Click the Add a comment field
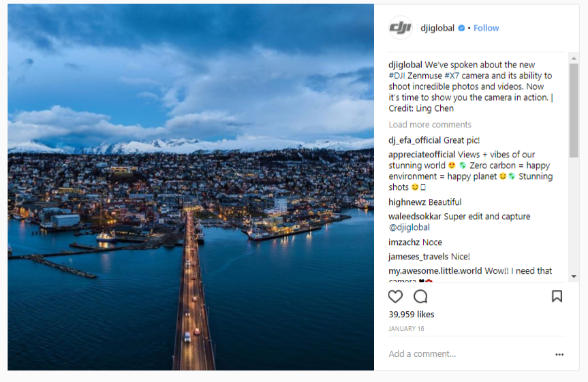 [463, 354]
